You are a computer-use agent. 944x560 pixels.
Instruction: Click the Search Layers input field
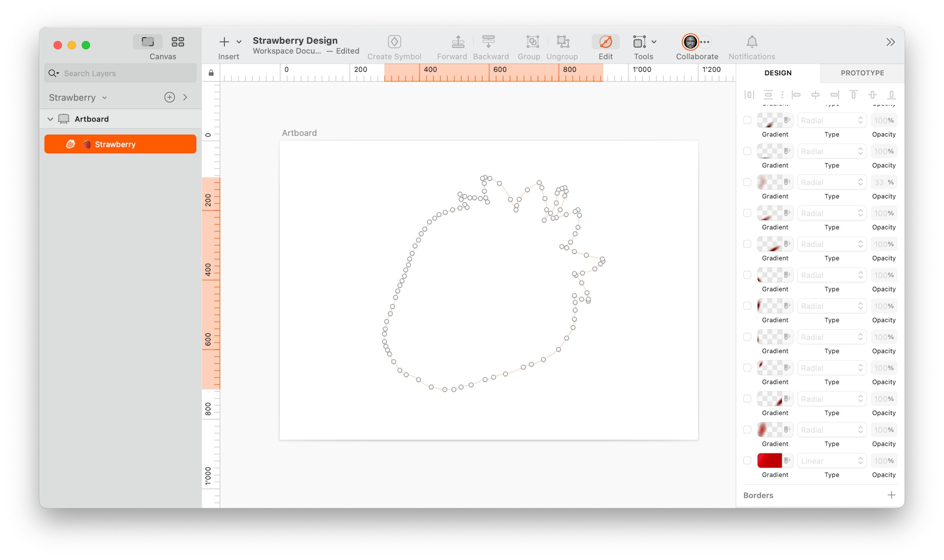tap(119, 73)
